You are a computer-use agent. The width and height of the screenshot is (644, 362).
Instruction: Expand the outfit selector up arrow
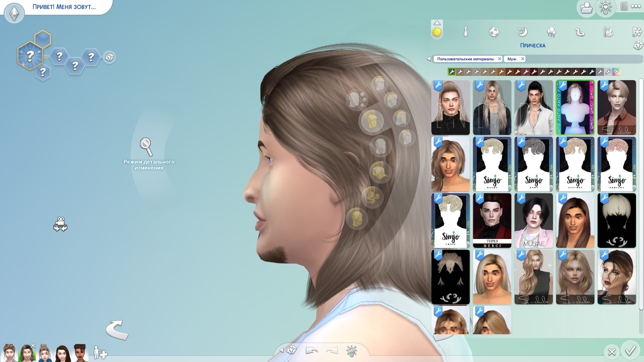point(437,23)
